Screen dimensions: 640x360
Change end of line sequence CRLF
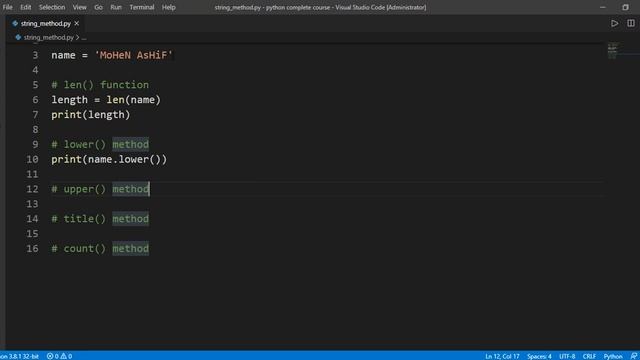pos(589,356)
